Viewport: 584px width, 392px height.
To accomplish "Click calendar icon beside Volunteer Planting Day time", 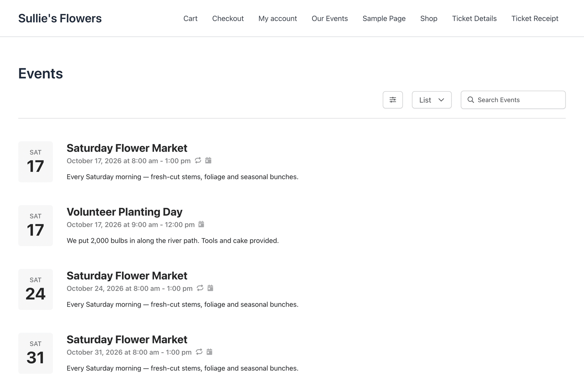I will 201,224.
